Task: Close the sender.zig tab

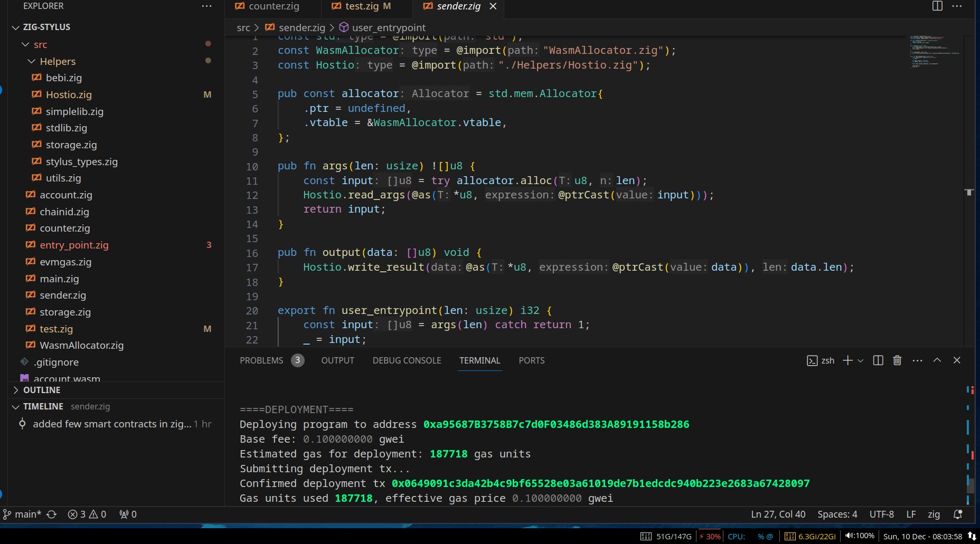Action: [x=493, y=6]
